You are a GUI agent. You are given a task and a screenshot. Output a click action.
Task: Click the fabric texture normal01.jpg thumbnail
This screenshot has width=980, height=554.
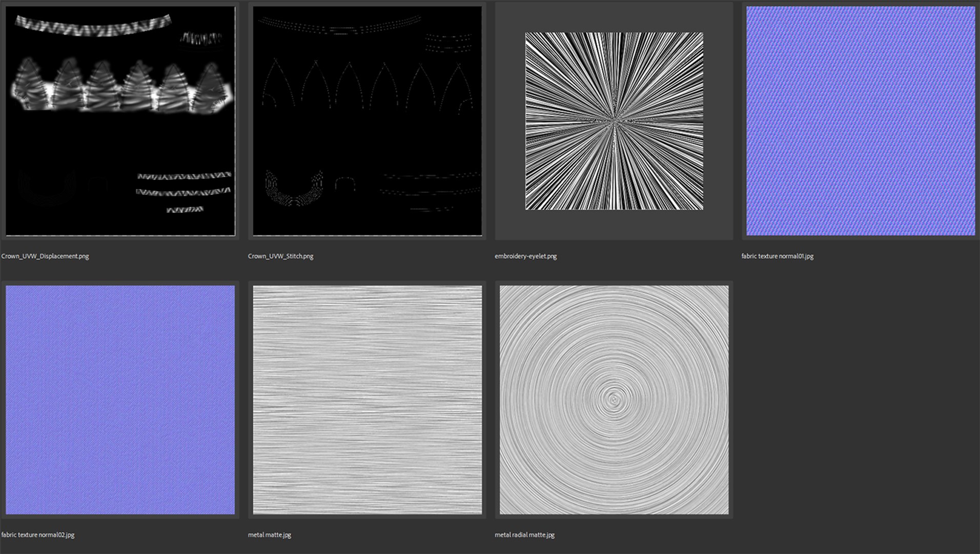pos(861,121)
